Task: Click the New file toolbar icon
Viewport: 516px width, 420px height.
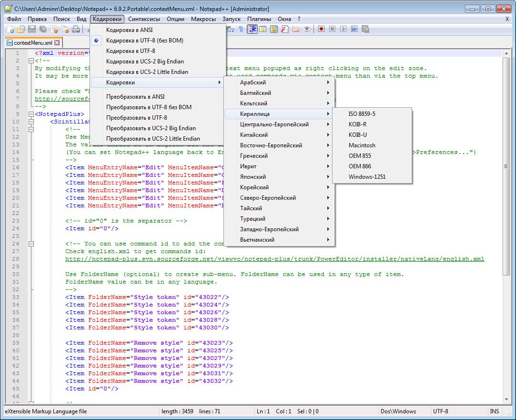Action: pyautogui.click(x=10, y=30)
